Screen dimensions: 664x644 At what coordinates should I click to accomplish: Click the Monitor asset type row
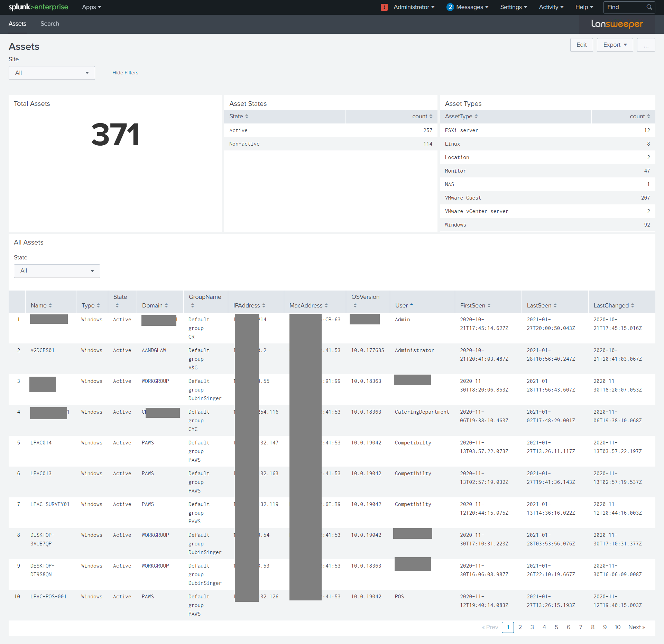coord(547,171)
